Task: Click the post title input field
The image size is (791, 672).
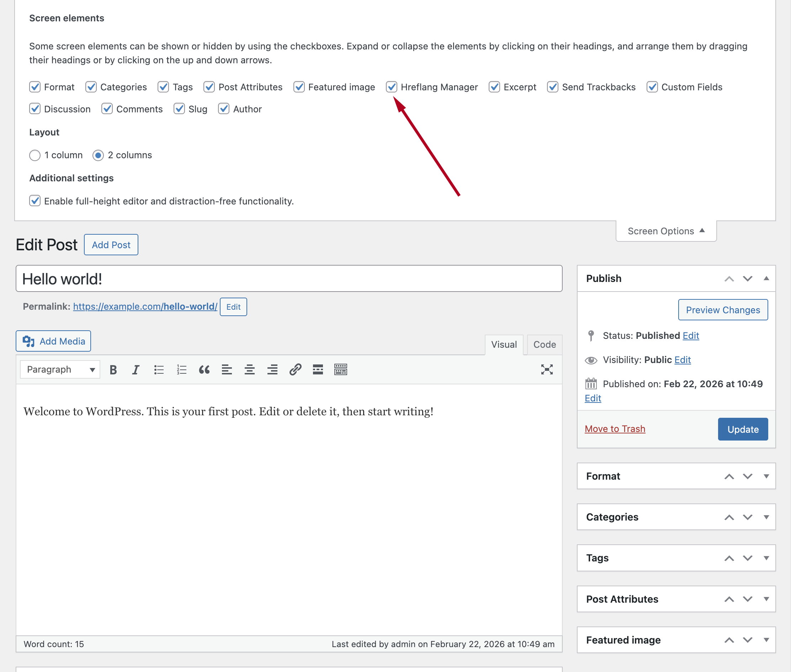Action: pyautogui.click(x=288, y=278)
